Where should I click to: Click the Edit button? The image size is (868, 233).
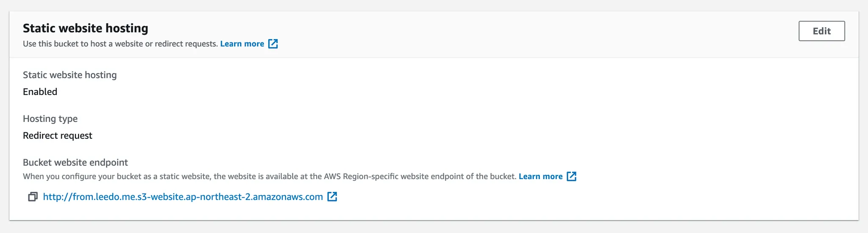(821, 31)
